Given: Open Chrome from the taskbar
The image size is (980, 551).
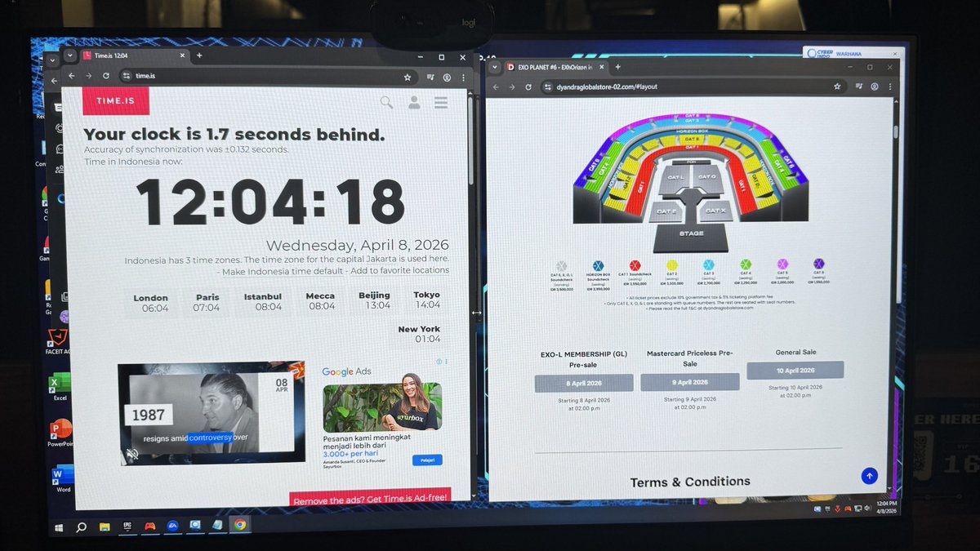Looking at the screenshot, I should [x=239, y=525].
